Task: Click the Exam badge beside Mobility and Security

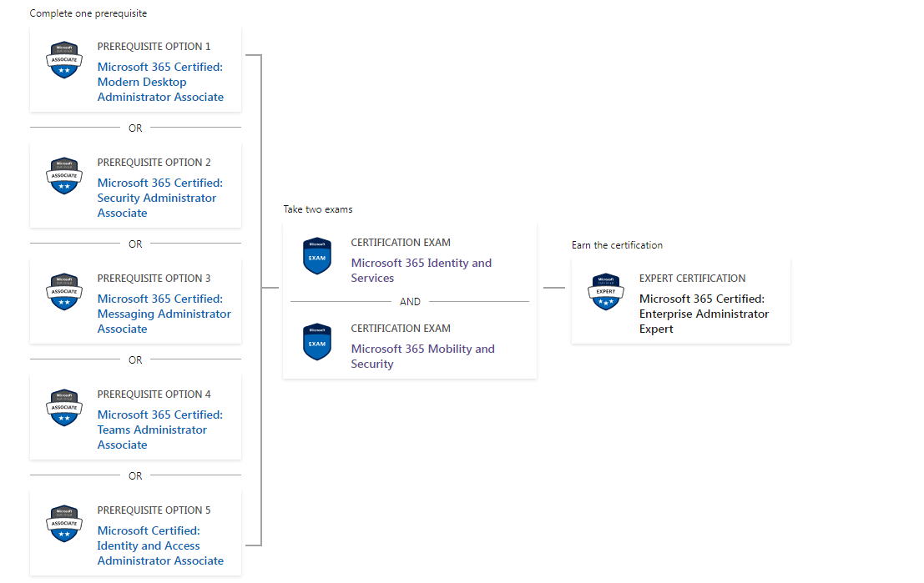Action: 317,342
